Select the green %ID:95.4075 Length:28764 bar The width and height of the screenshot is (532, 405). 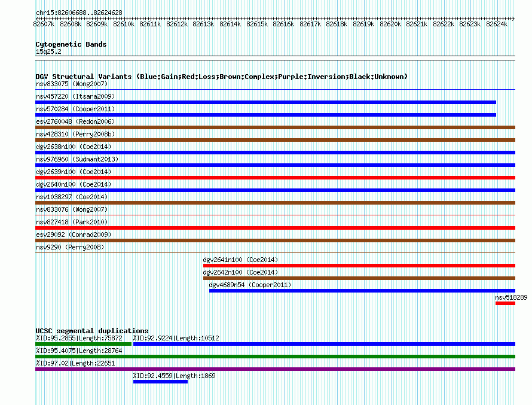tap(275, 357)
